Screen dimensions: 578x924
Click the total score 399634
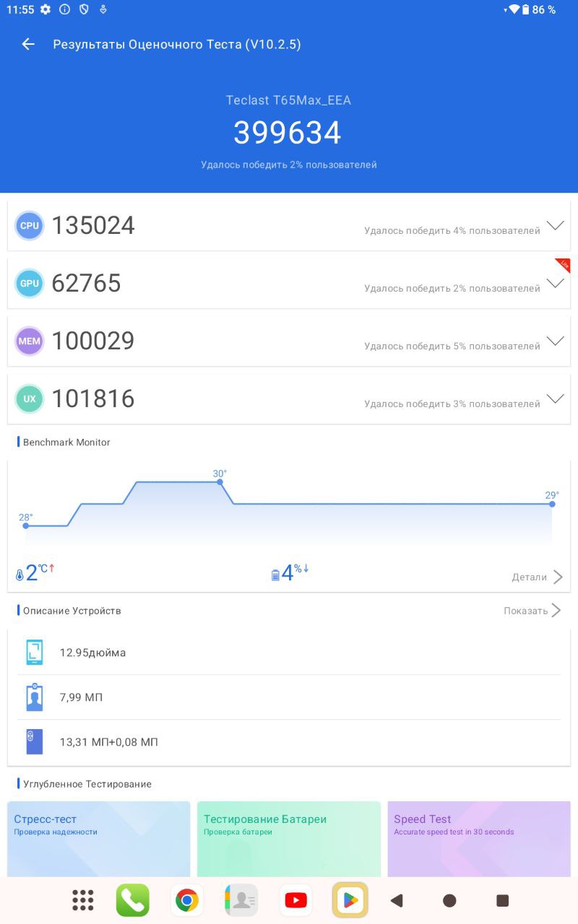(x=288, y=133)
